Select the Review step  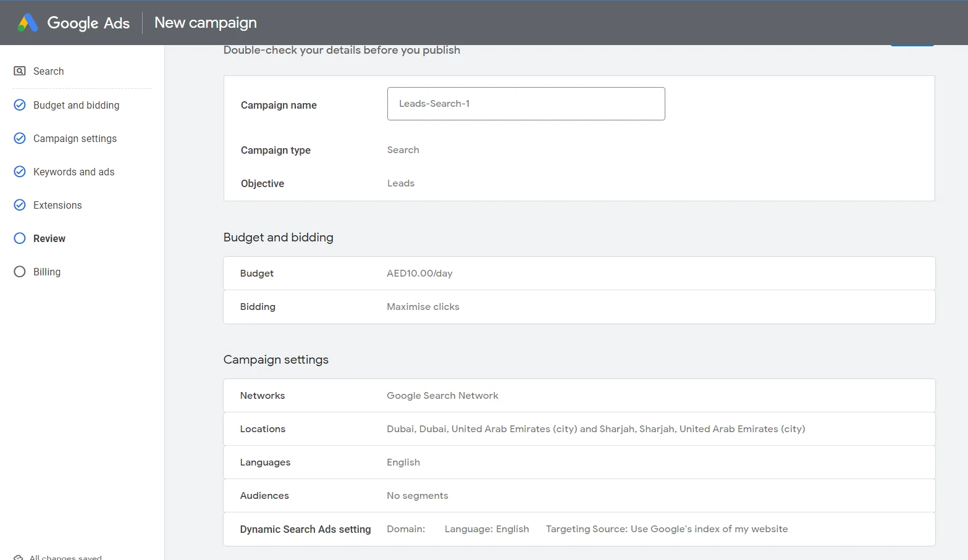coord(49,238)
